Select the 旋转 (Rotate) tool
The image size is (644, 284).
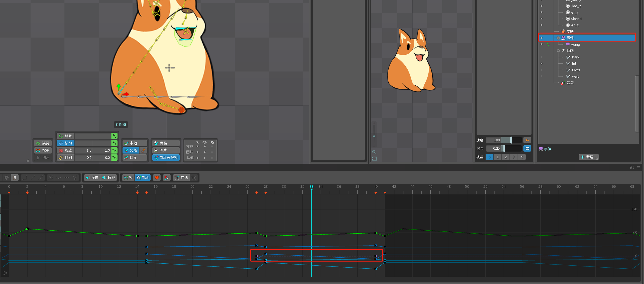click(66, 136)
